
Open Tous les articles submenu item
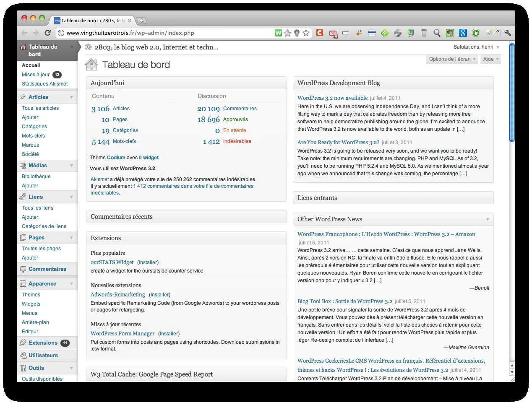coord(40,108)
